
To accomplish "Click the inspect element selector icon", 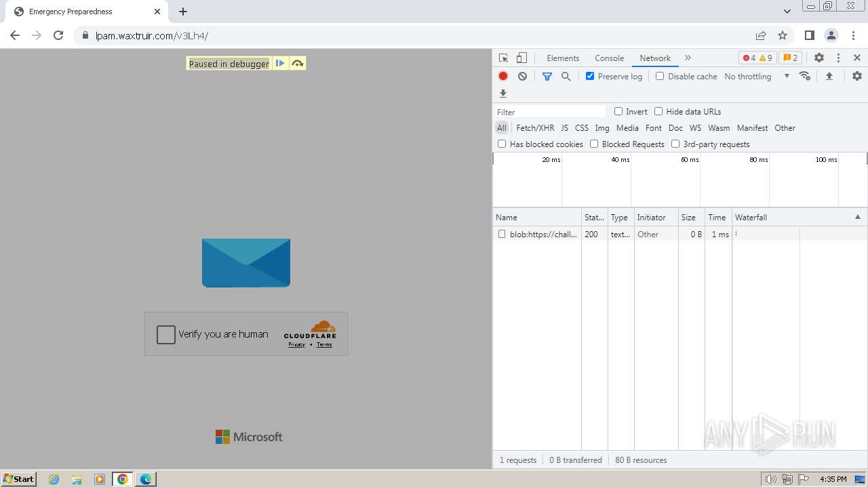I will click(x=503, y=58).
